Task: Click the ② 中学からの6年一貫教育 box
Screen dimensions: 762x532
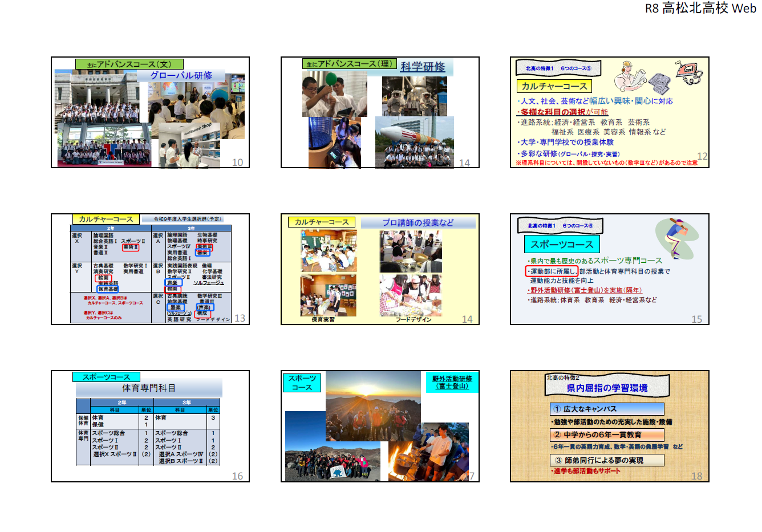Action: point(607,434)
